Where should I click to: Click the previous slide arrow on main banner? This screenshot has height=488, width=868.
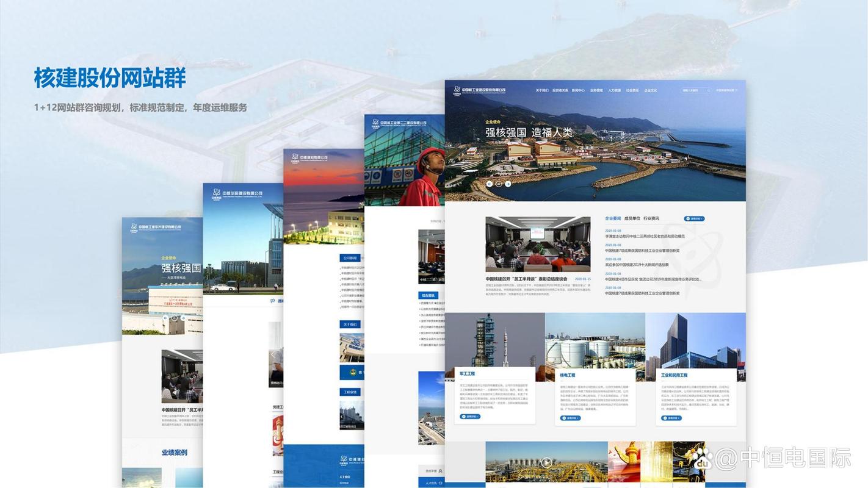tap(489, 184)
